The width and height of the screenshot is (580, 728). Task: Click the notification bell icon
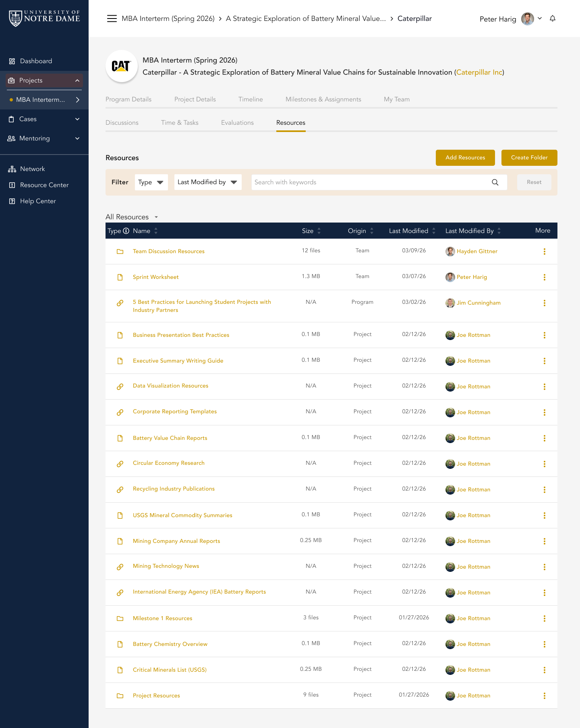point(553,19)
